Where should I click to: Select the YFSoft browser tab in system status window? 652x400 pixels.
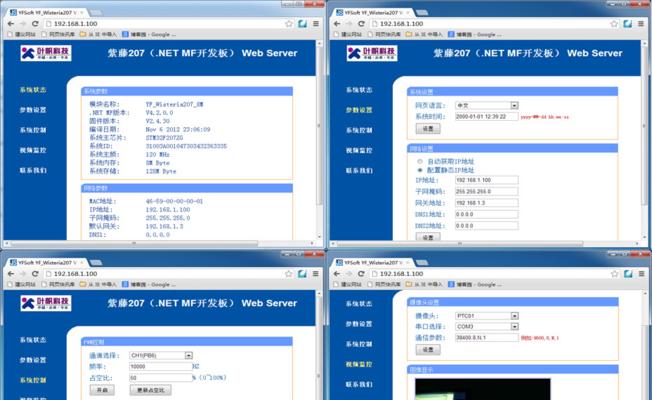point(46,12)
